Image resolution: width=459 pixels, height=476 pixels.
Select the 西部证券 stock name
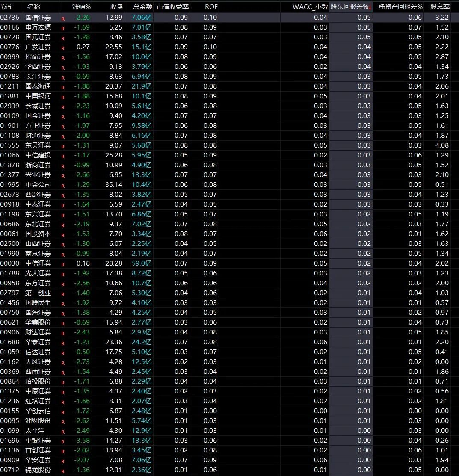(38, 195)
